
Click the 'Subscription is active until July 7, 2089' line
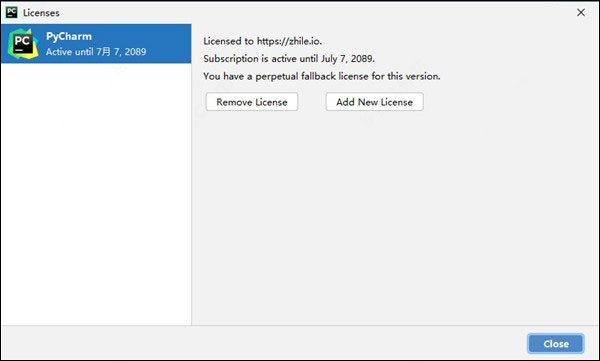tap(289, 59)
